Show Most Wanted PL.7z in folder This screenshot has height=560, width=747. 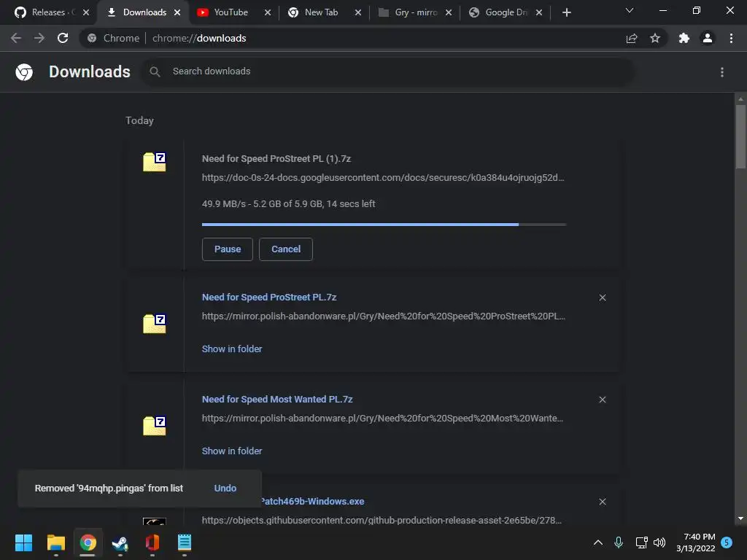(x=232, y=451)
